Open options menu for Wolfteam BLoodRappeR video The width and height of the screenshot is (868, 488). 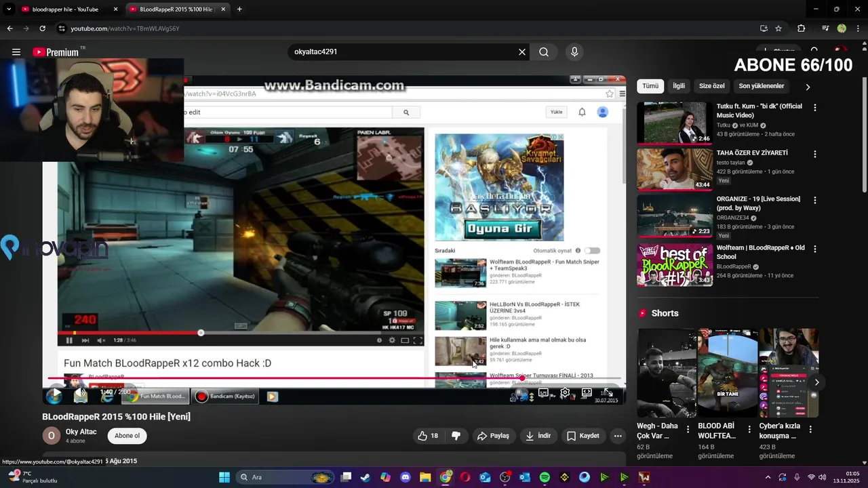815,249
